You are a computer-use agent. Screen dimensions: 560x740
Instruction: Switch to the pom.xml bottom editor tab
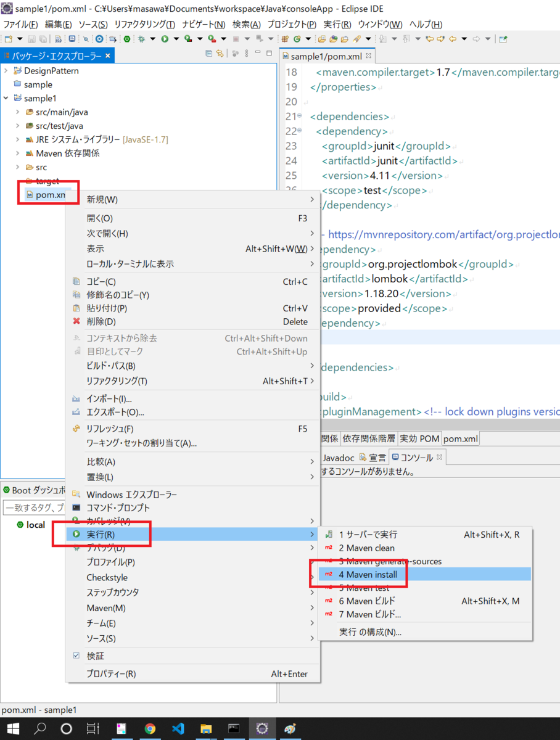[x=460, y=438]
